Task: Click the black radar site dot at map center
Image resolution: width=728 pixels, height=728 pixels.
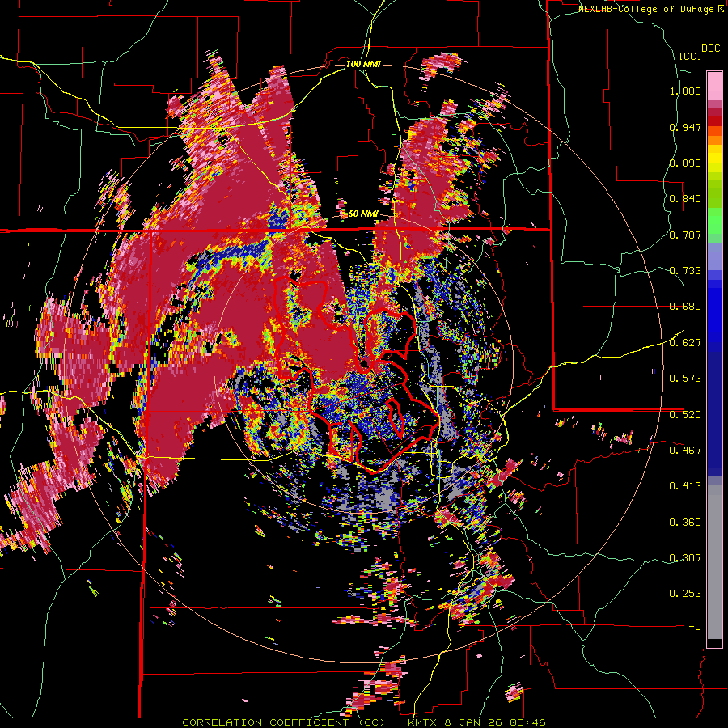Action: point(363,363)
